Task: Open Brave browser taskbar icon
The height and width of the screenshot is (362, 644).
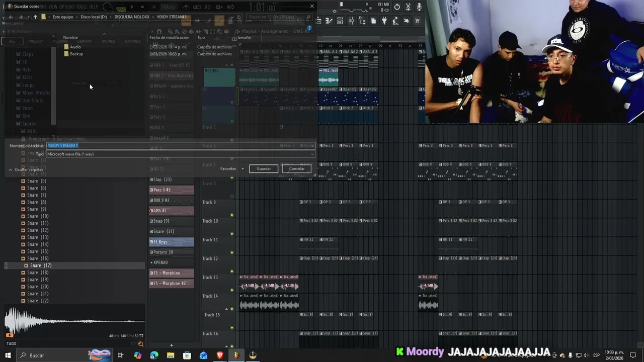Action: [x=220, y=355]
